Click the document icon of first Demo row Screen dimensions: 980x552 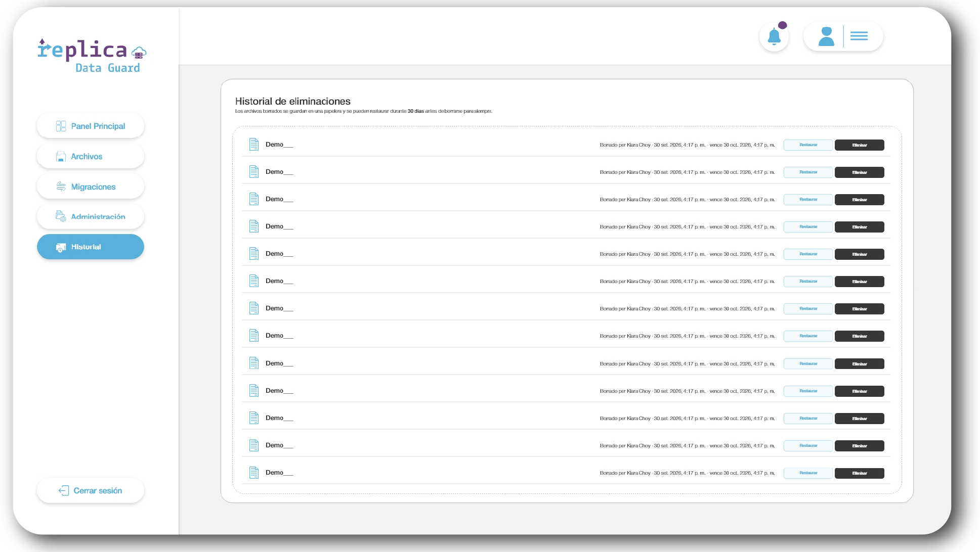pos(254,145)
